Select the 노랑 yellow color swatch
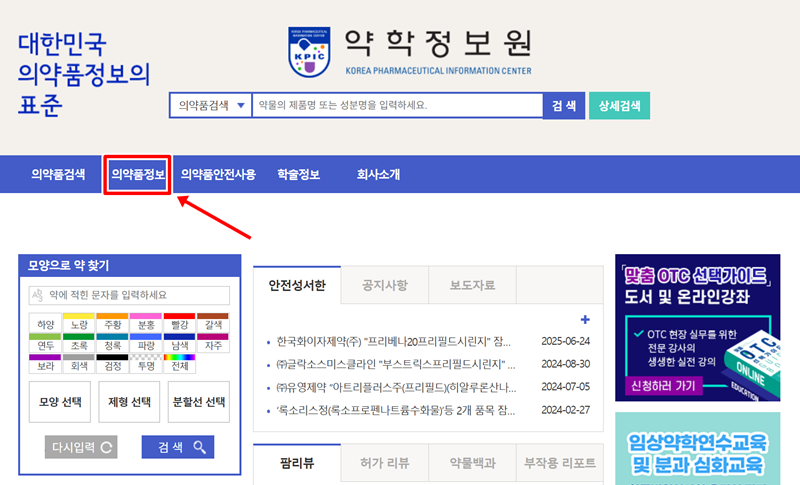 [79, 323]
